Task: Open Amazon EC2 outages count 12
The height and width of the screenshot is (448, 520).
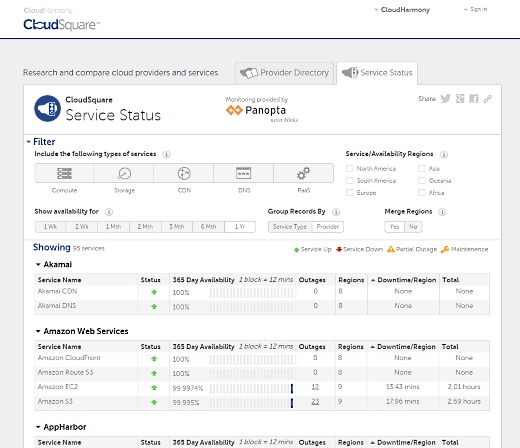Action: coord(315,387)
